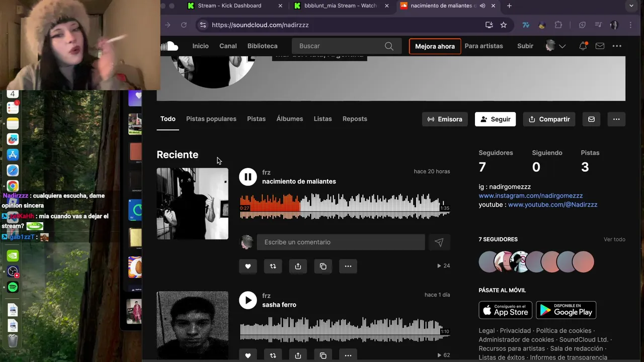Share the nacimiento de maliantes track
The width and height of the screenshot is (644, 362).
click(x=298, y=266)
